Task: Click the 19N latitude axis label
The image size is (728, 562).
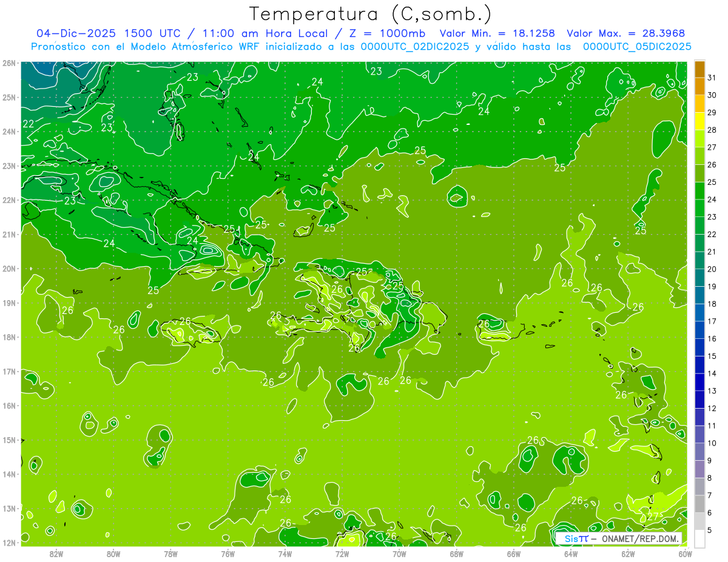Action: [8, 303]
